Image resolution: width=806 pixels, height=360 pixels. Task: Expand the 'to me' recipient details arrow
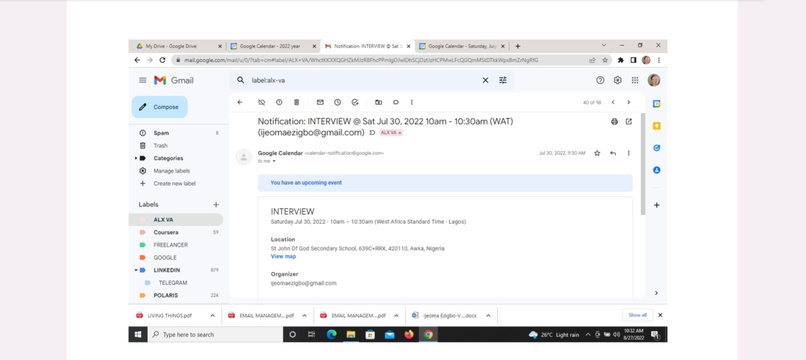click(274, 161)
